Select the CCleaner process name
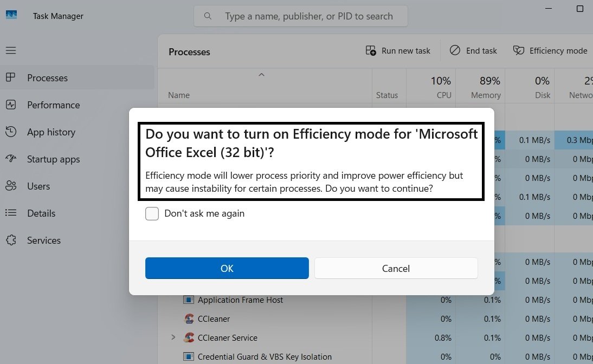 (x=214, y=318)
